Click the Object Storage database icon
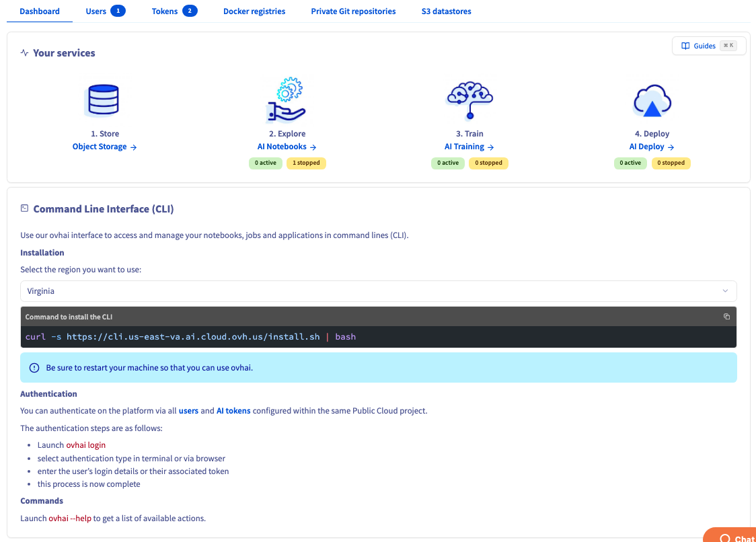The height and width of the screenshot is (542, 756). (x=103, y=100)
